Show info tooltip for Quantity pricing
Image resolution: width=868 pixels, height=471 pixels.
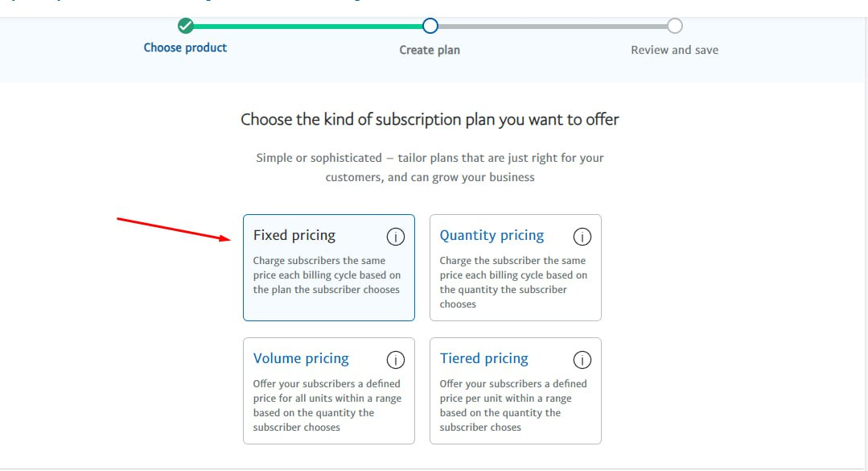pyautogui.click(x=582, y=237)
